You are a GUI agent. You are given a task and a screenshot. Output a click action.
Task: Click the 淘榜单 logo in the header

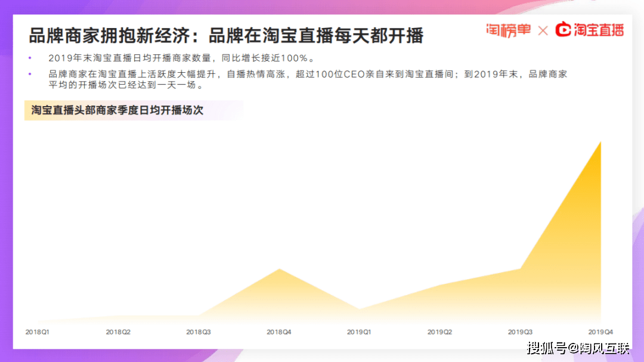507,30
